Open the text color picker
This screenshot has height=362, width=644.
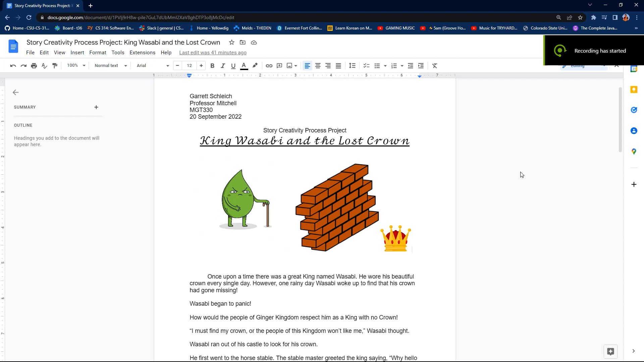point(244,66)
